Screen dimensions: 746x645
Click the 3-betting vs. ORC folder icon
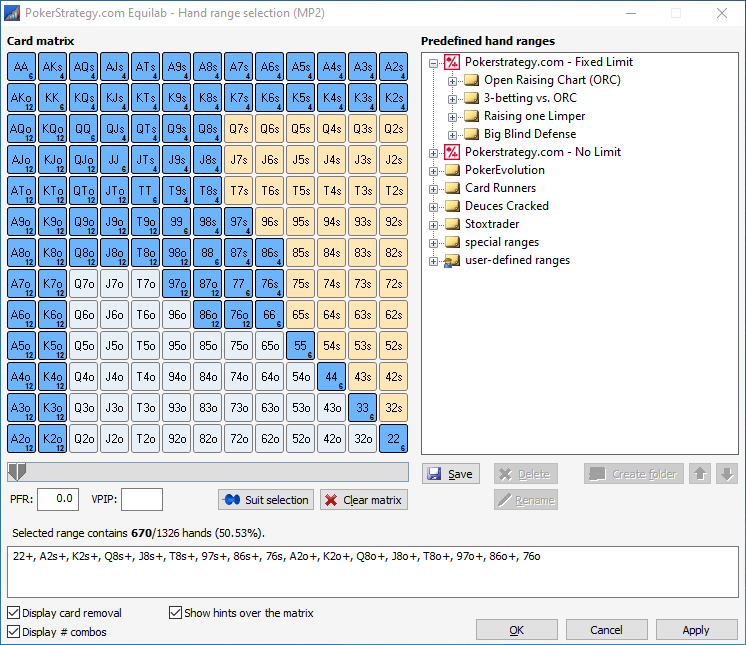471,98
